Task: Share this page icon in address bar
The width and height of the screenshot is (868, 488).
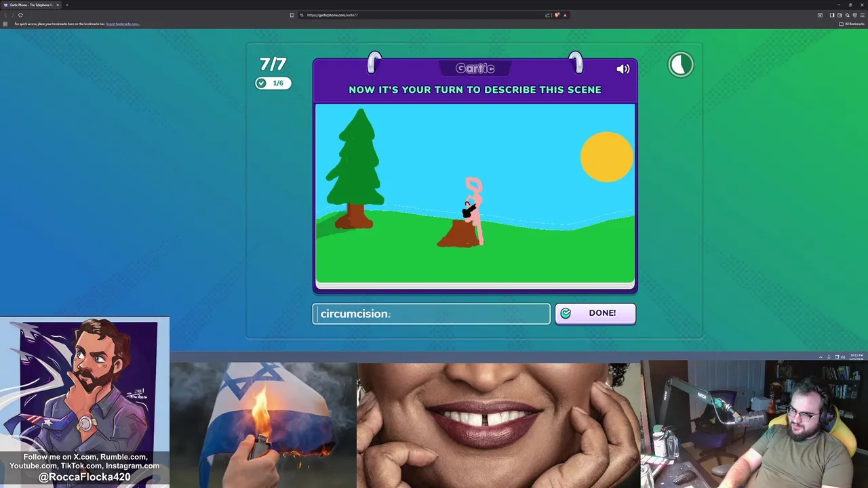Action: [x=547, y=15]
